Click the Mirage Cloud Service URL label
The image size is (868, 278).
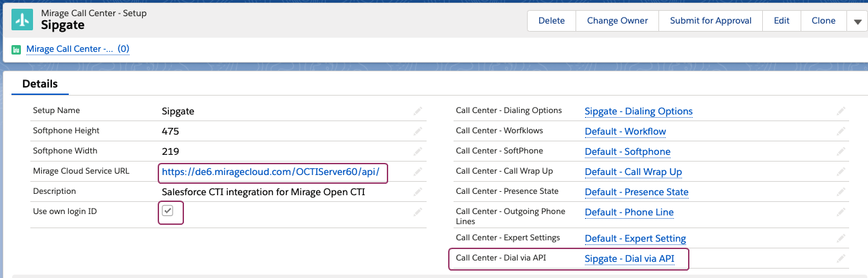[x=81, y=171]
